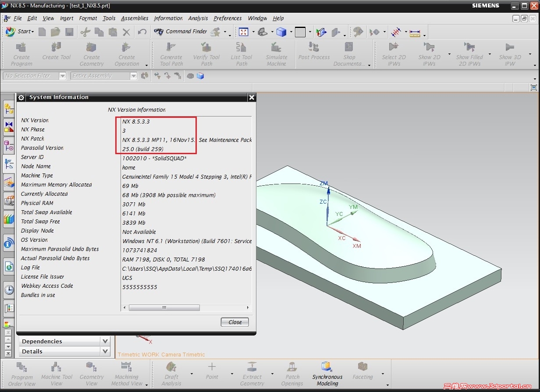Click List Tool Path

[x=242, y=54]
